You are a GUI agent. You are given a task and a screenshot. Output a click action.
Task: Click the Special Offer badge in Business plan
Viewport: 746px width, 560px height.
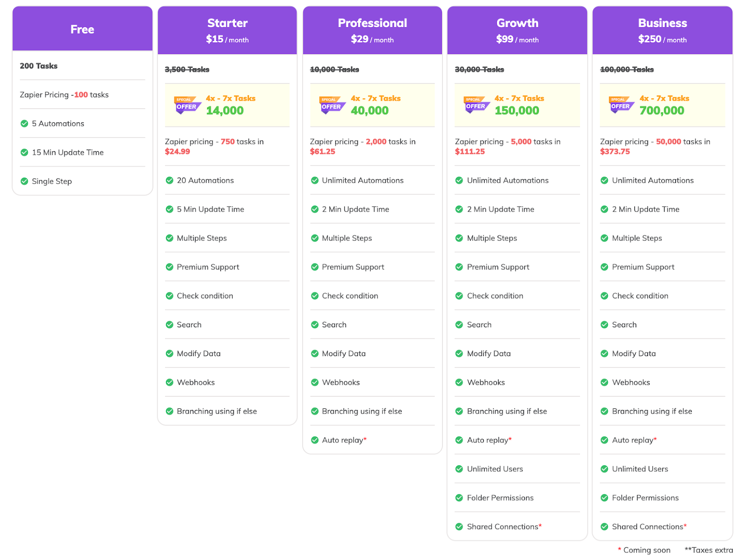click(x=621, y=105)
